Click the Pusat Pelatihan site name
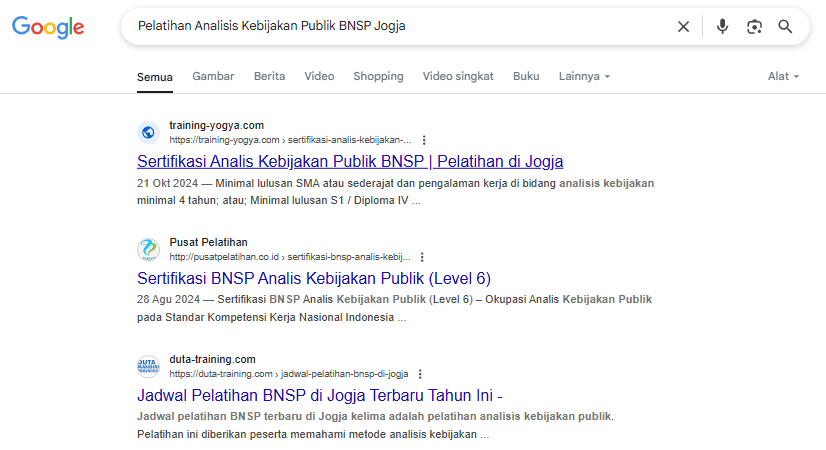 tap(208, 242)
